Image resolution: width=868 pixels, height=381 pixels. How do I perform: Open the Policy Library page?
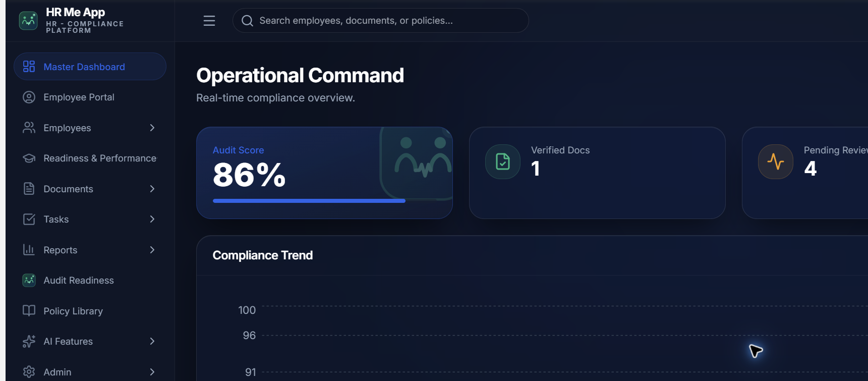[90, 311]
